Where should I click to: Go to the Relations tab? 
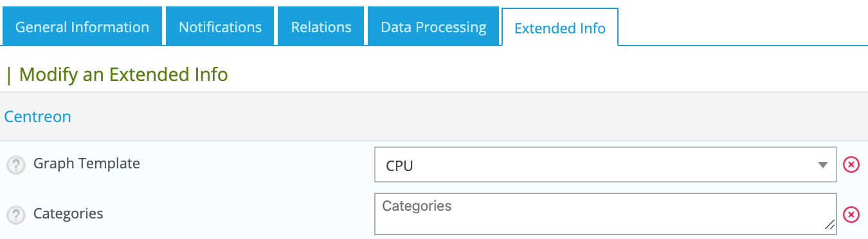(x=321, y=27)
